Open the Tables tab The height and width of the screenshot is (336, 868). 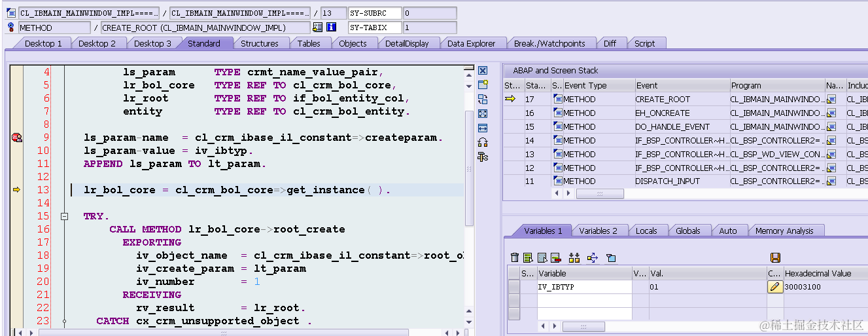coord(309,43)
